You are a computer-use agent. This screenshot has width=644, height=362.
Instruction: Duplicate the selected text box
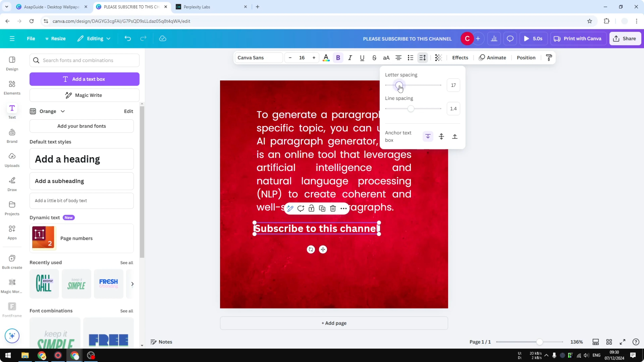click(x=322, y=208)
